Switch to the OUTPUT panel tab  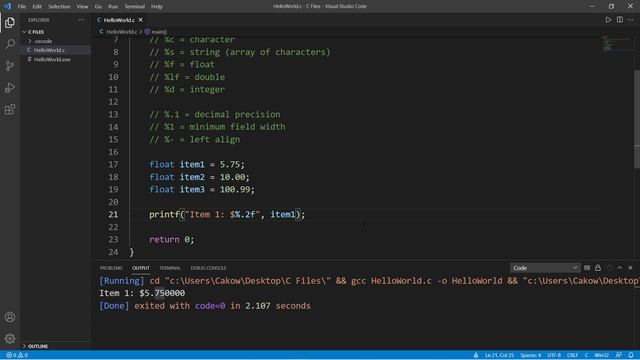pyautogui.click(x=141, y=268)
